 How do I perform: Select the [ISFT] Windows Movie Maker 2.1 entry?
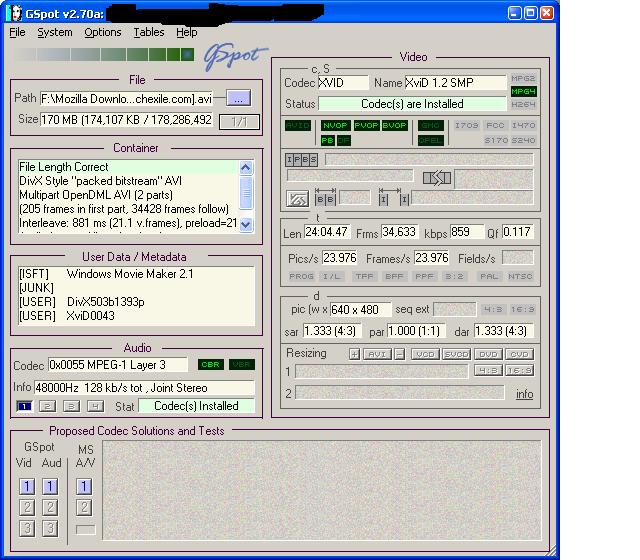click(x=136, y=274)
